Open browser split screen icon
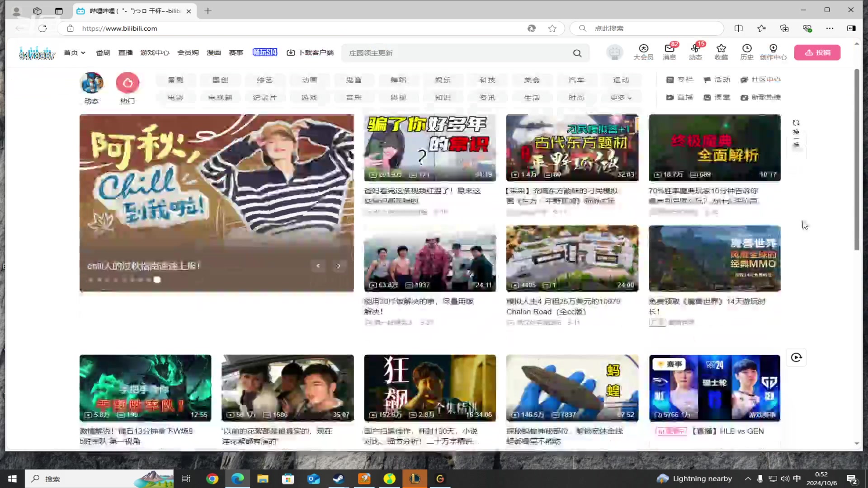This screenshot has height=488, width=868. click(739, 28)
